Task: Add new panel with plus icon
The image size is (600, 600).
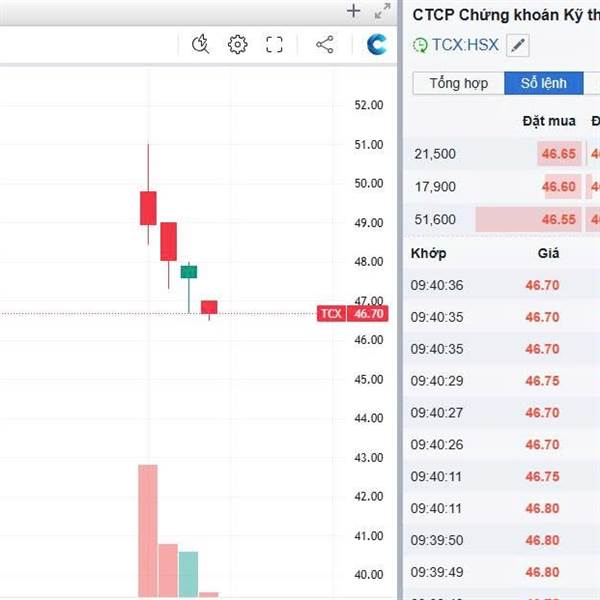Action: pyautogui.click(x=353, y=11)
